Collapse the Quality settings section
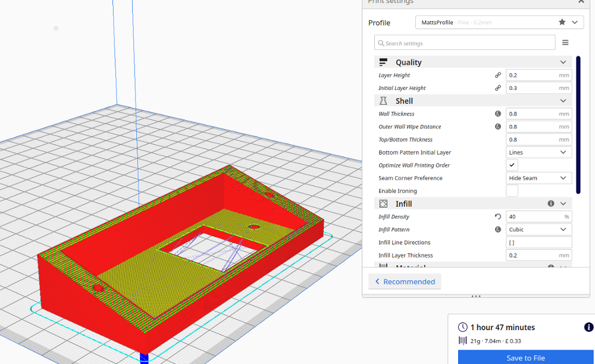 click(563, 62)
